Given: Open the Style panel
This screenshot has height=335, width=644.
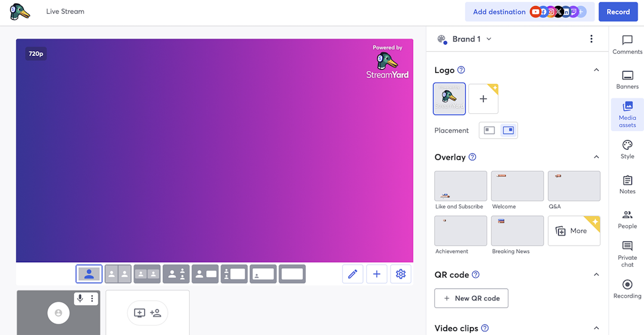Looking at the screenshot, I should [x=627, y=150].
